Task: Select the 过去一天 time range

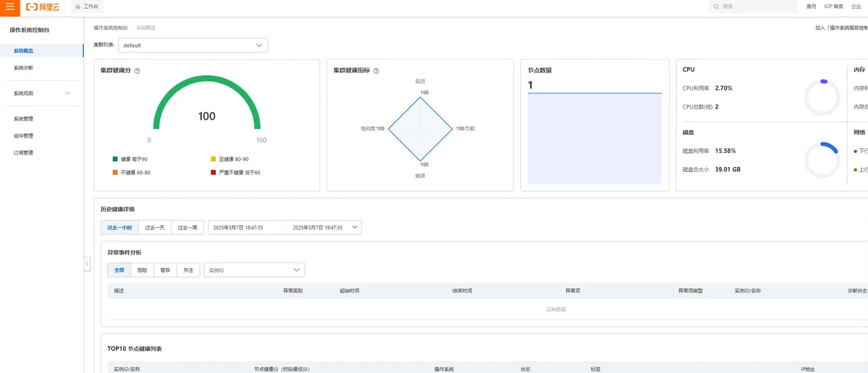Action: point(154,228)
